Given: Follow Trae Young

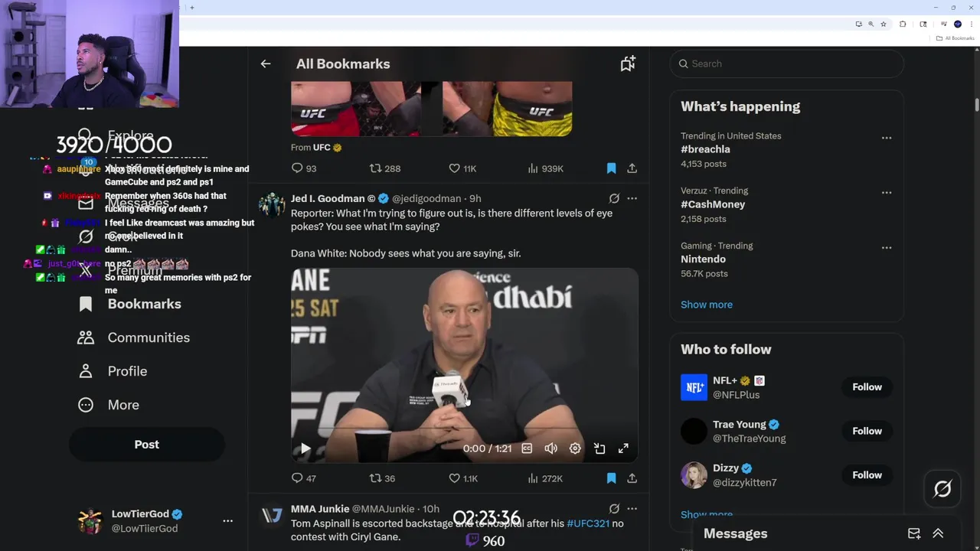Looking at the screenshot, I should click(x=867, y=431).
